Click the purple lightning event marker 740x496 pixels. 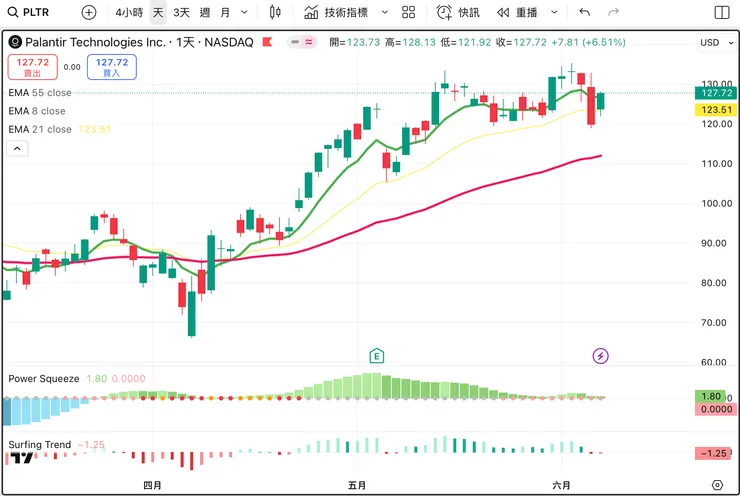click(600, 355)
